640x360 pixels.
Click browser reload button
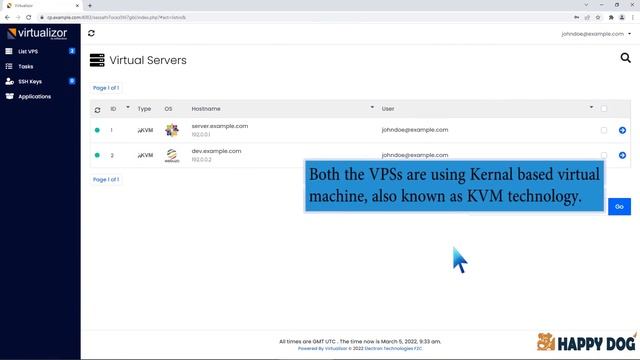[29, 18]
